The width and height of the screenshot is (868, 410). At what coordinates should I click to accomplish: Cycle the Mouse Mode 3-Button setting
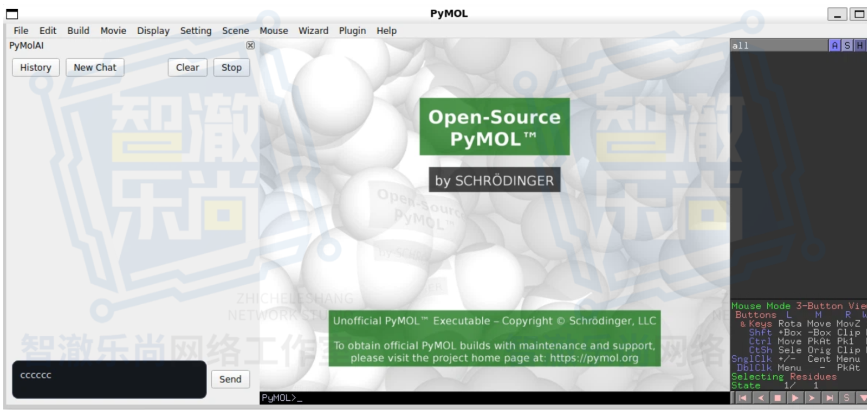coord(799,306)
